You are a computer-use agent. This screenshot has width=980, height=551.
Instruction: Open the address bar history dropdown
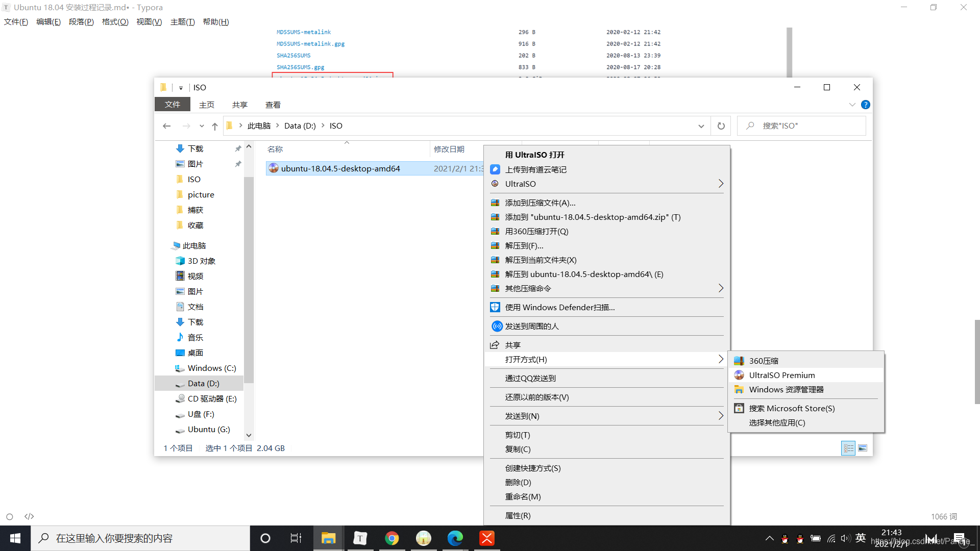(x=701, y=126)
